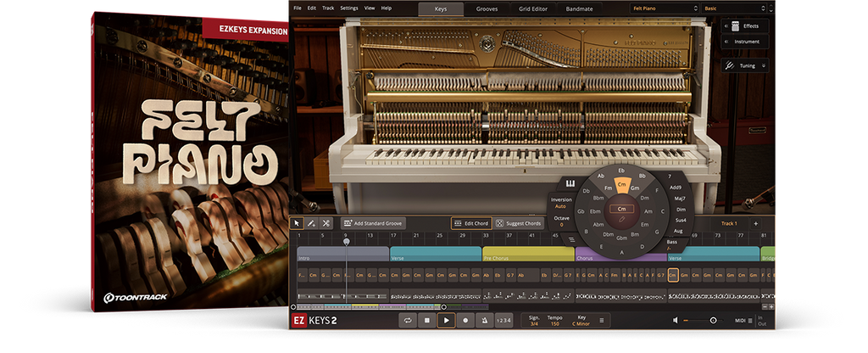Toggle loop playback
Image resolution: width=868 pixels, height=353 pixels.
pyautogui.click(x=408, y=320)
